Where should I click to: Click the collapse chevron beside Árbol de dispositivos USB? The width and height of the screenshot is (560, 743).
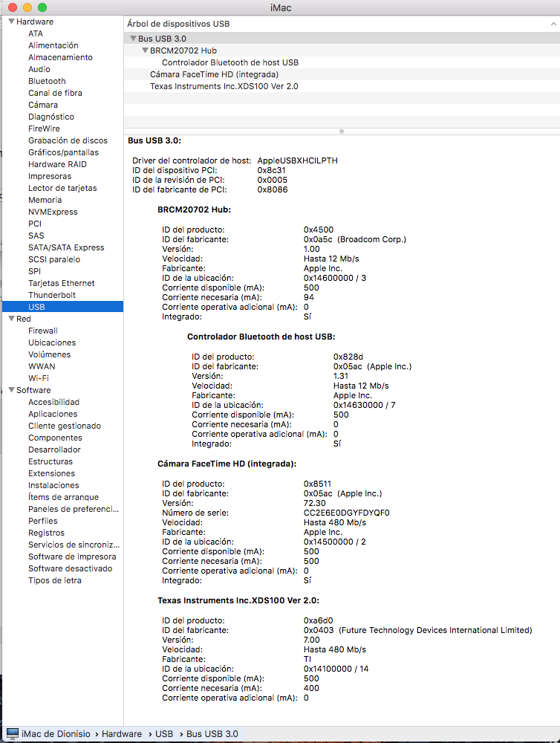[x=553, y=24]
